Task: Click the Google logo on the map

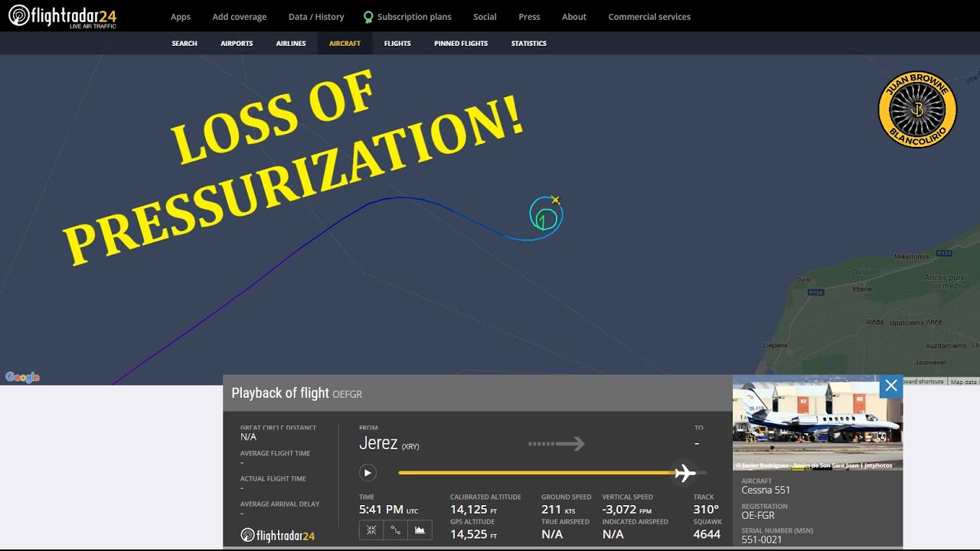Action: click(x=22, y=377)
